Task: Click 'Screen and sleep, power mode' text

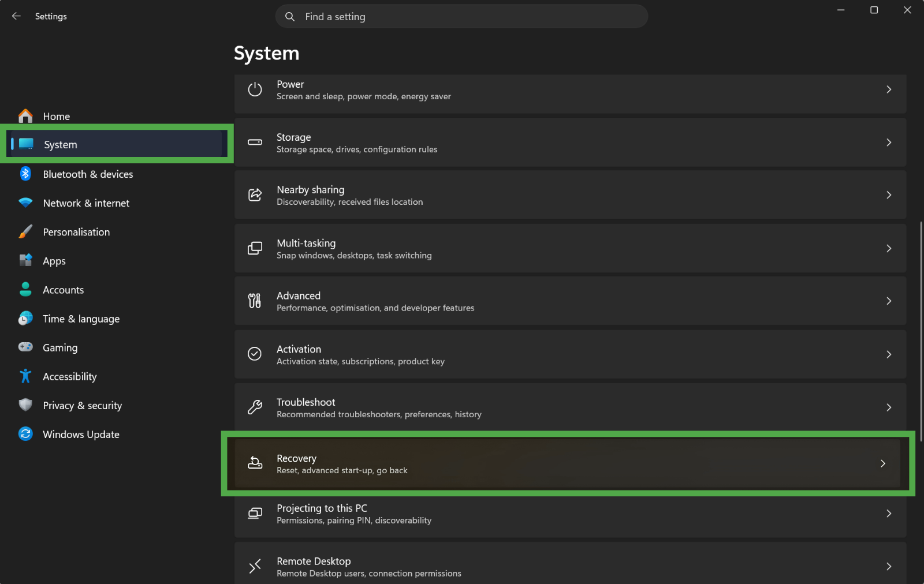Action: point(337,96)
